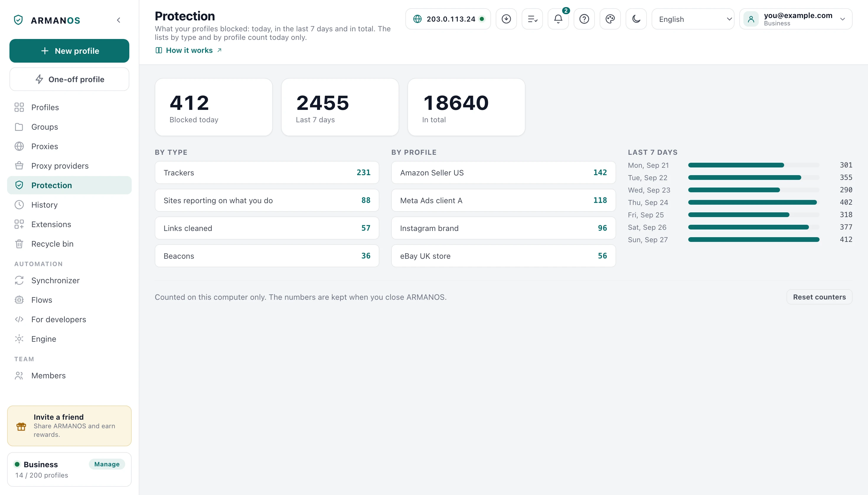Click the ARMANOS shield logo
Image resolution: width=868 pixels, height=495 pixels.
[x=18, y=20]
